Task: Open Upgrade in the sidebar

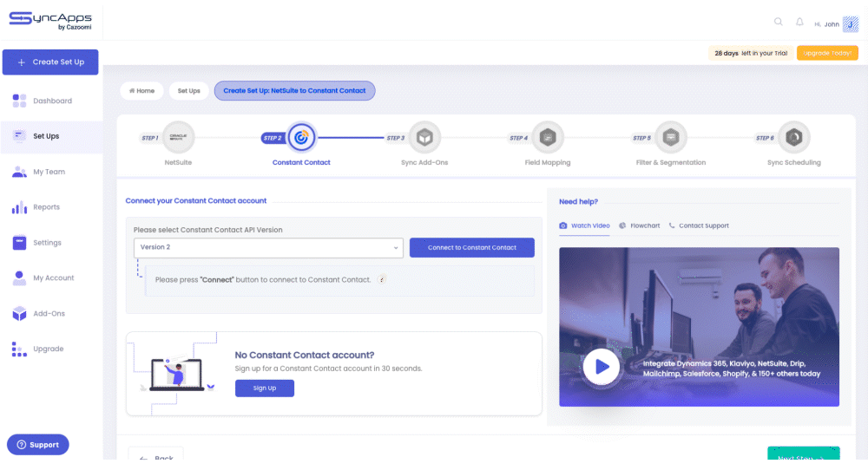Action: click(51, 349)
